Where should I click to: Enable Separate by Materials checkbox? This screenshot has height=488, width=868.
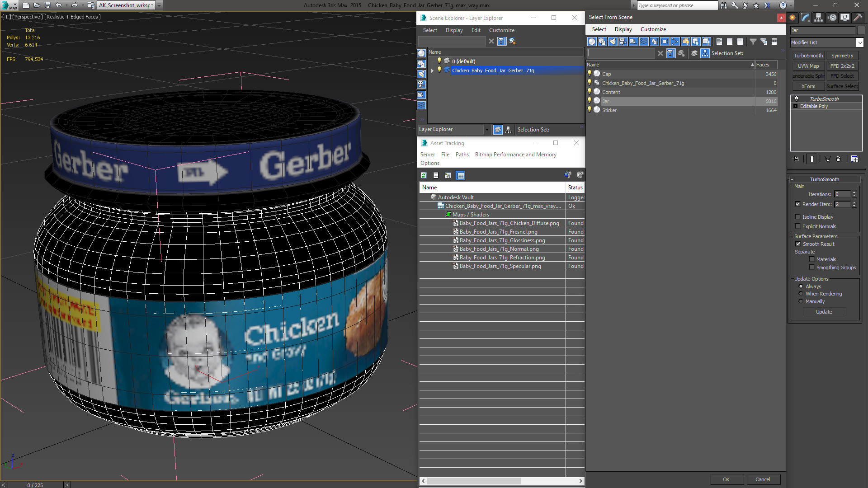(811, 259)
